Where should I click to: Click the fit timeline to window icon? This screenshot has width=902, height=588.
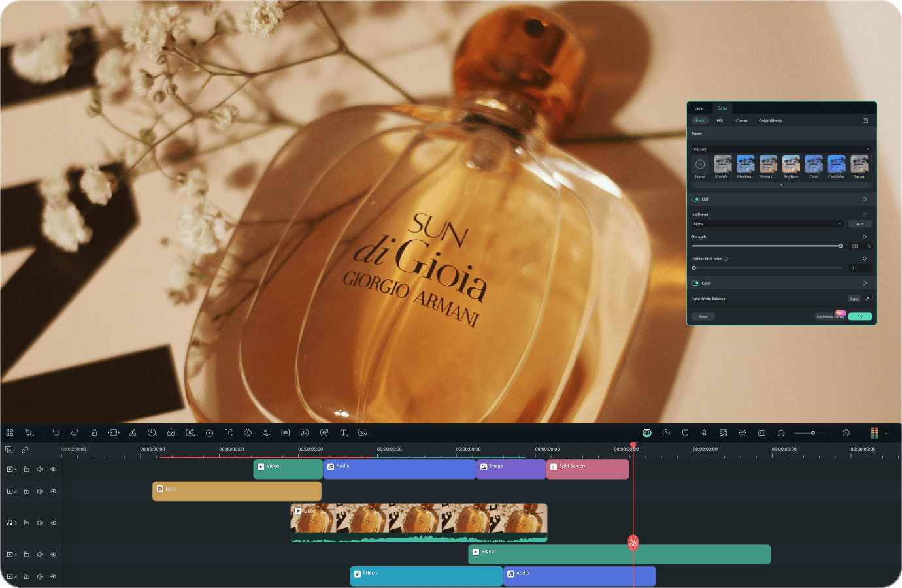pos(761,433)
